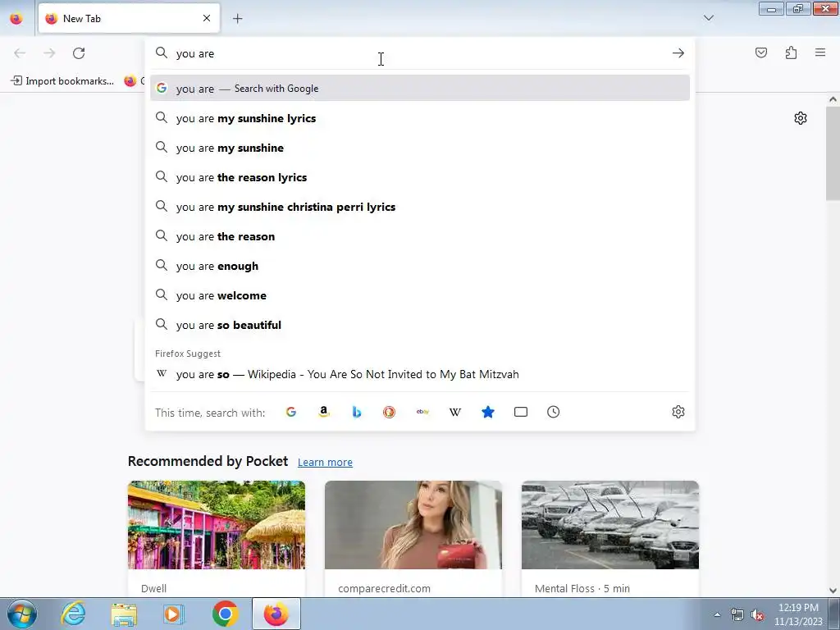Personalize new tab with gear icon
The height and width of the screenshot is (630, 840).
pos(801,118)
